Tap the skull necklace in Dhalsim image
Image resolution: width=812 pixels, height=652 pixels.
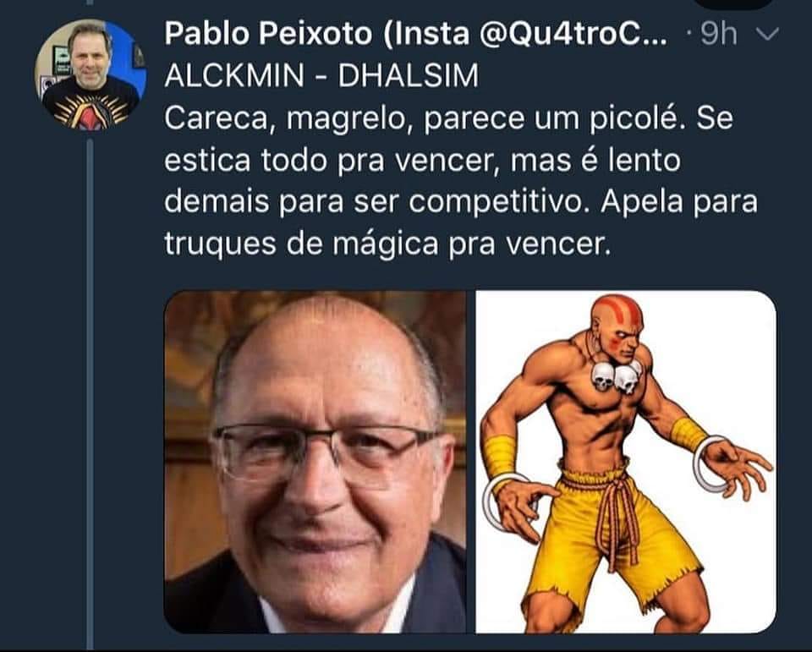click(617, 376)
